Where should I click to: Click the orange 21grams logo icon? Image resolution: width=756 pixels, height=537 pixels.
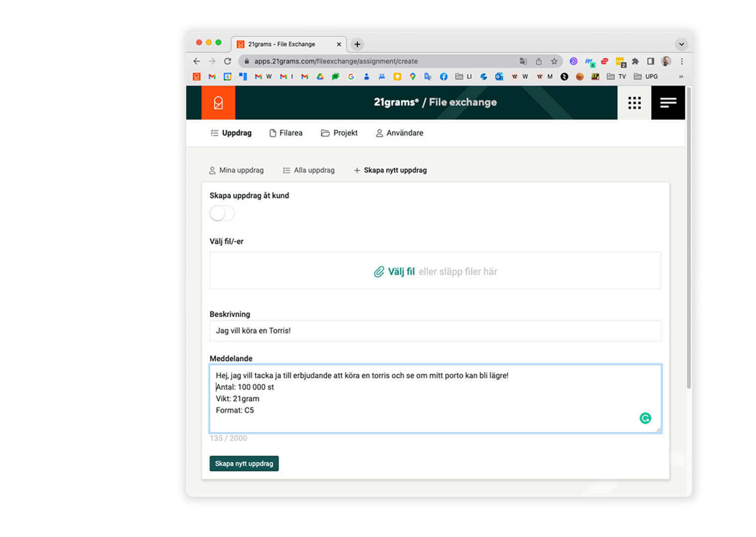[x=218, y=103]
